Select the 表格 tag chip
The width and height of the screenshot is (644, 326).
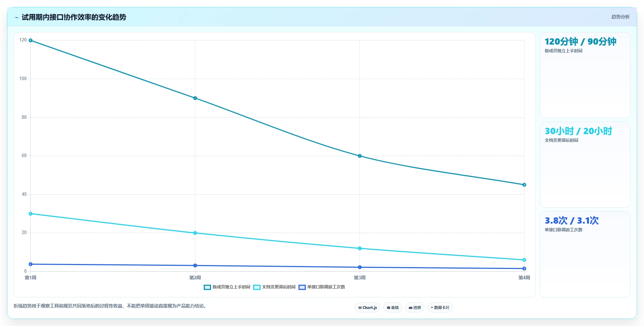coord(393,308)
